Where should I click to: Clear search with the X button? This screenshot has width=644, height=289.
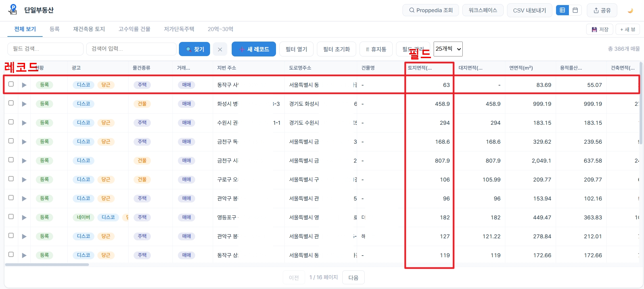click(x=220, y=49)
